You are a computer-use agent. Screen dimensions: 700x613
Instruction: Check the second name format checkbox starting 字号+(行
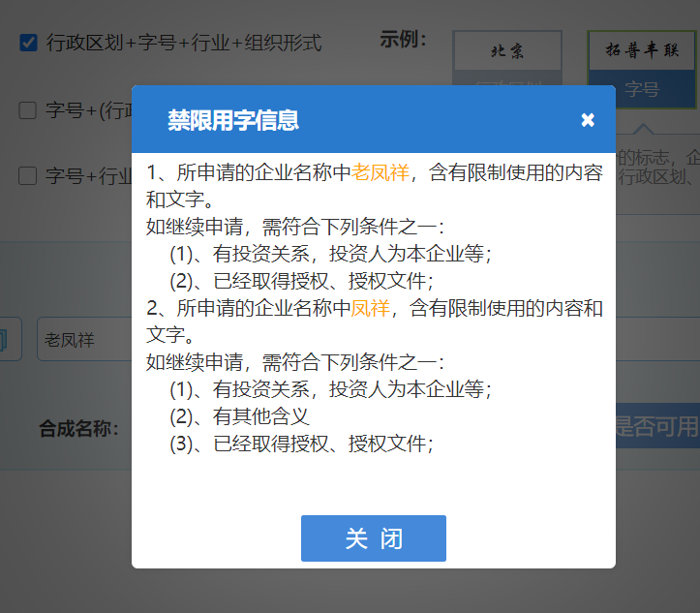tap(28, 110)
